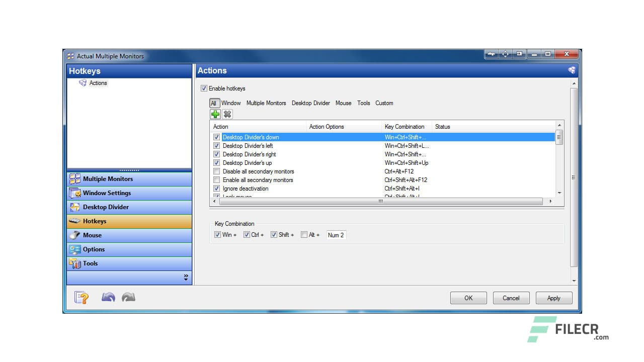Expand the sidebar's double-chevron configure button
The height and width of the screenshot is (362, 644).
tap(186, 277)
